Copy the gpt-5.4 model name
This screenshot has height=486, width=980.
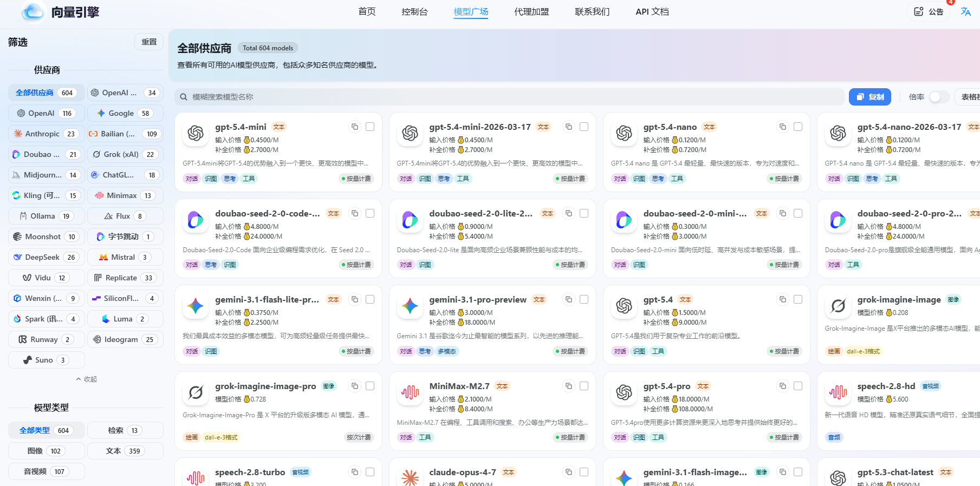783,299
